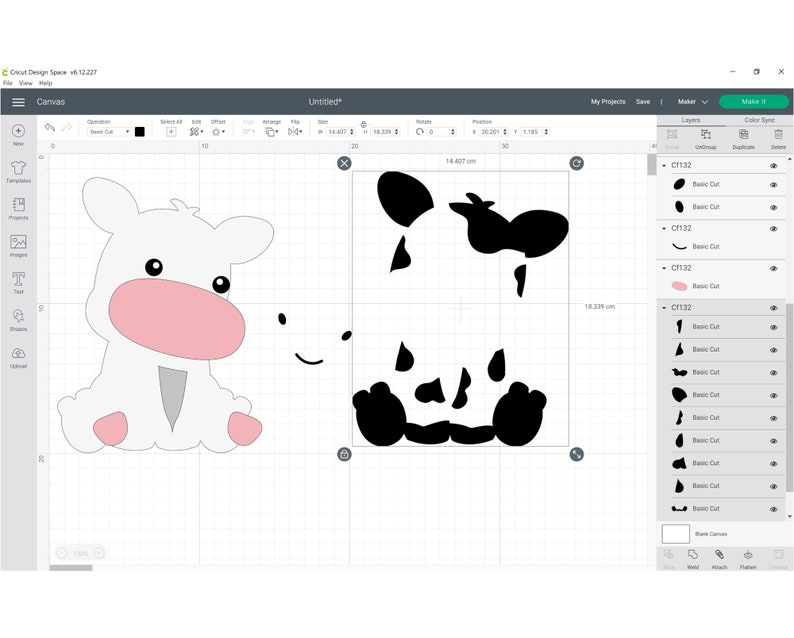
Task: Open the Shapes tool
Action: coord(18,316)
